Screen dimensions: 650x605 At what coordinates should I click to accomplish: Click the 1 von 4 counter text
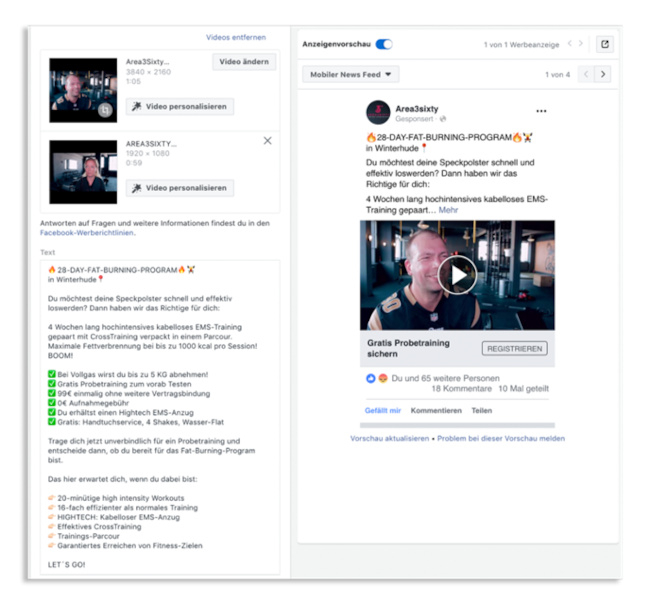coord(558,75)
